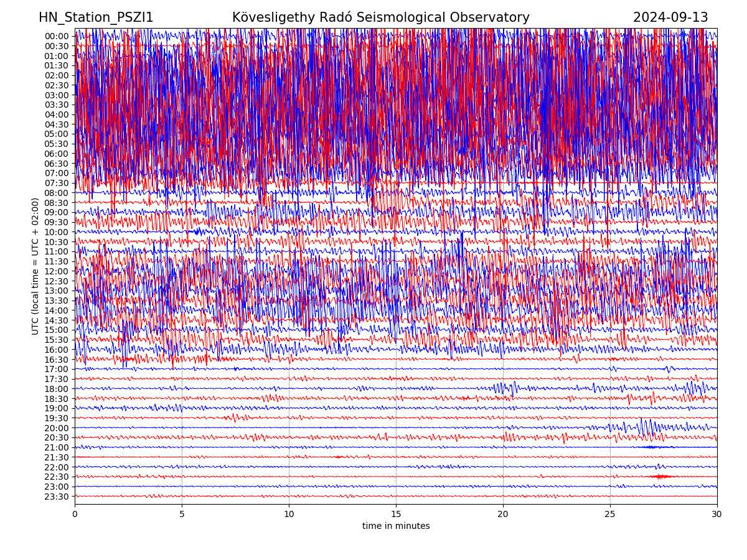Click the 15 minute axis tick label
This screenshot has width=747, height=560.
(x=396, y=515)
